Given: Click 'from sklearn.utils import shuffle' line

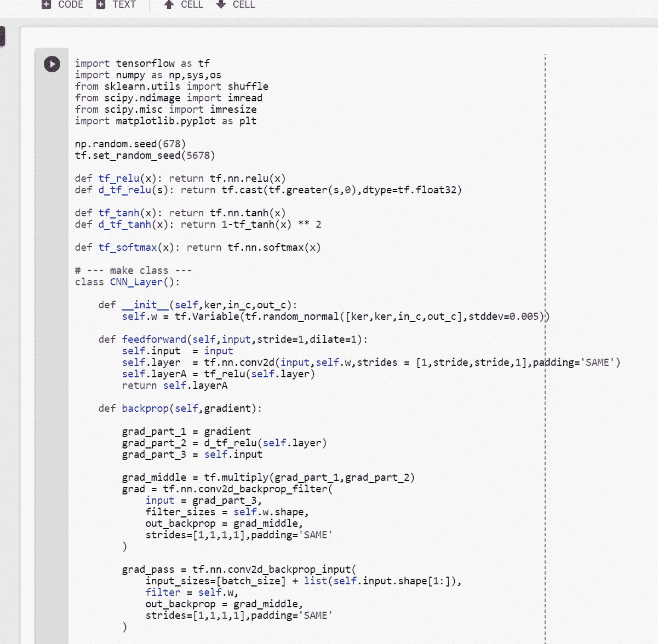Looking at the screenshot, I should point(172,87).
